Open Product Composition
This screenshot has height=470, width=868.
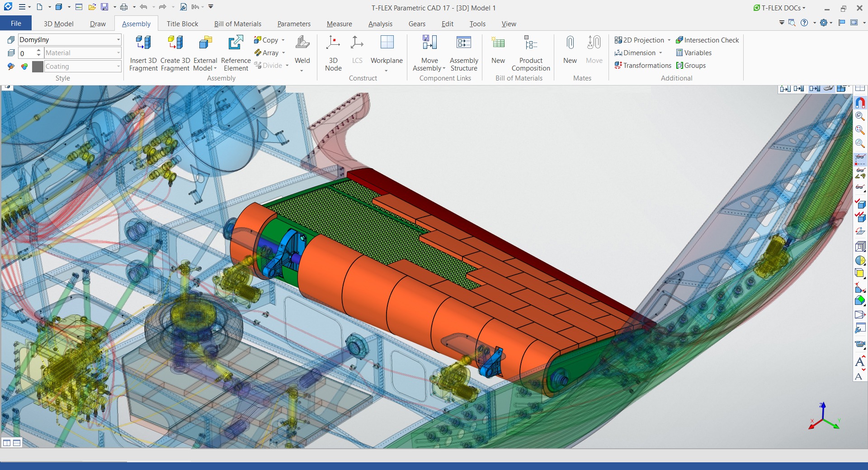pos(531,53)
